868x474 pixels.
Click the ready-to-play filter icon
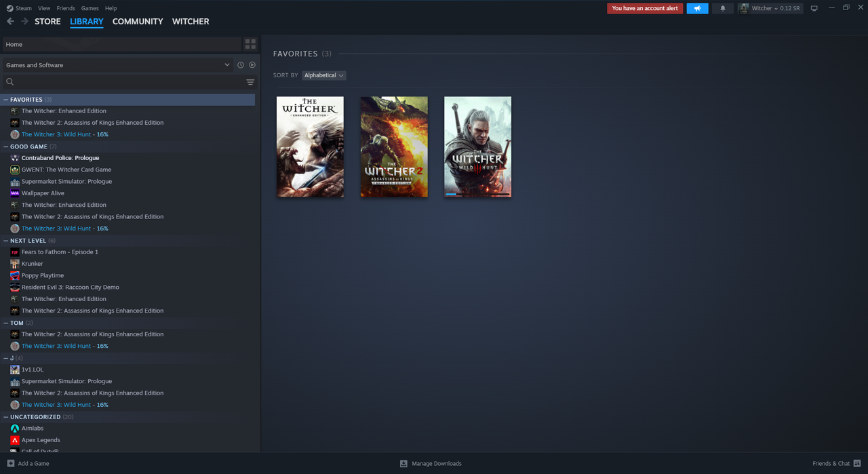click(252, 65)
